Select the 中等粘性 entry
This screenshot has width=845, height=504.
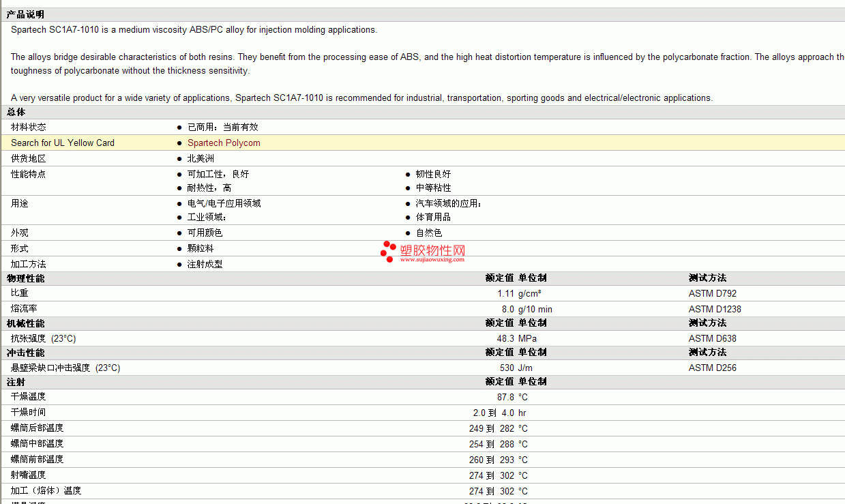point(434,188)
